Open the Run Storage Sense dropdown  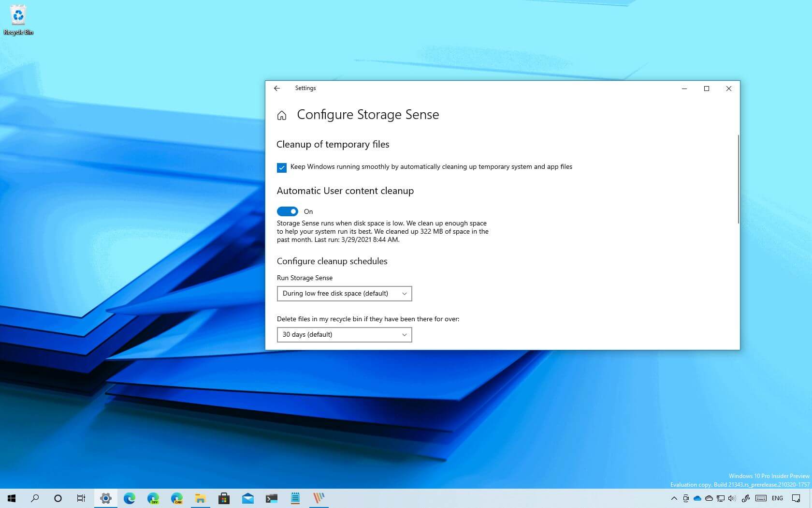point(344,294)
